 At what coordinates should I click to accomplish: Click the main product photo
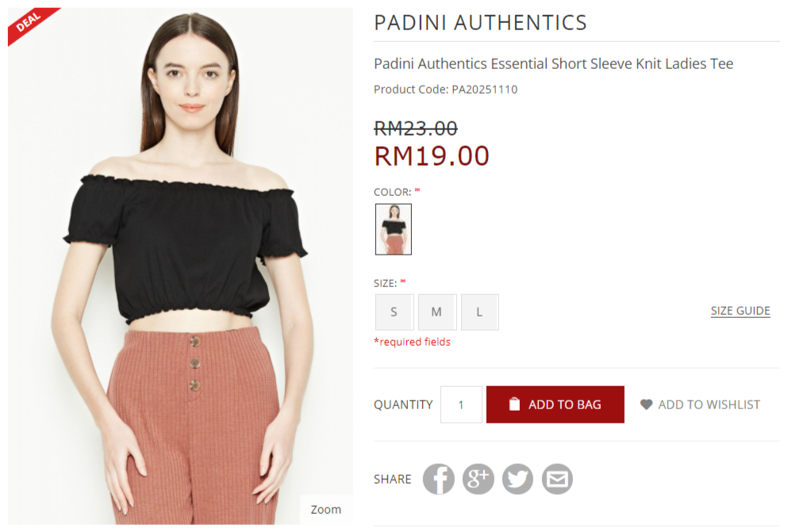coord(180,266)
